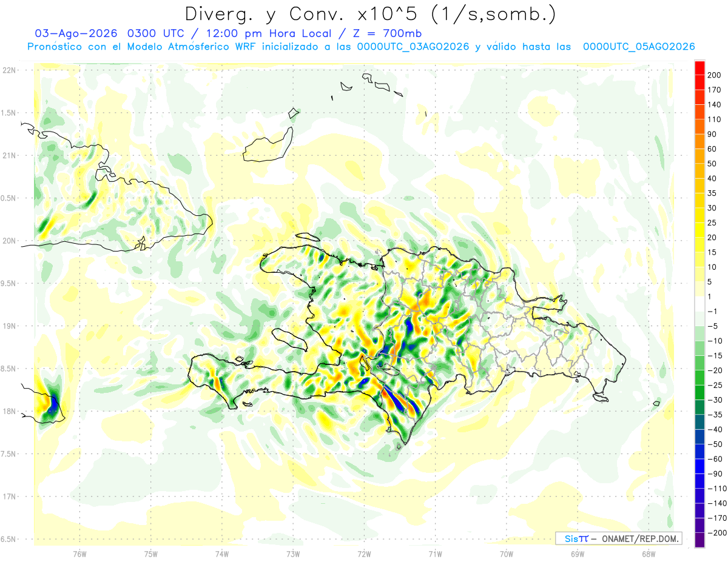Select the '6.5N' latitude tick label

9,539
